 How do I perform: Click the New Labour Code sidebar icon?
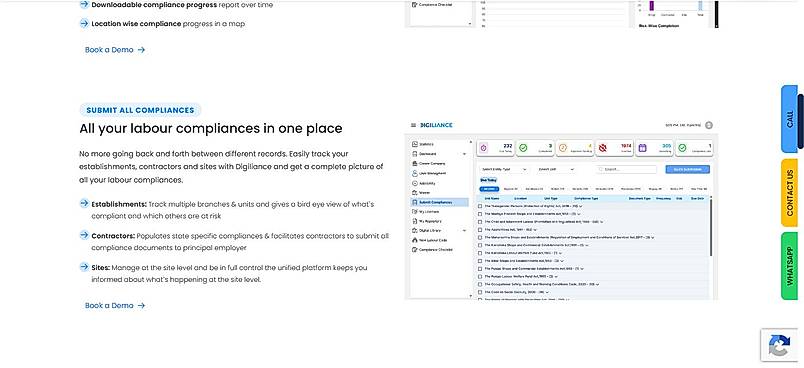(x=415, y=240)
